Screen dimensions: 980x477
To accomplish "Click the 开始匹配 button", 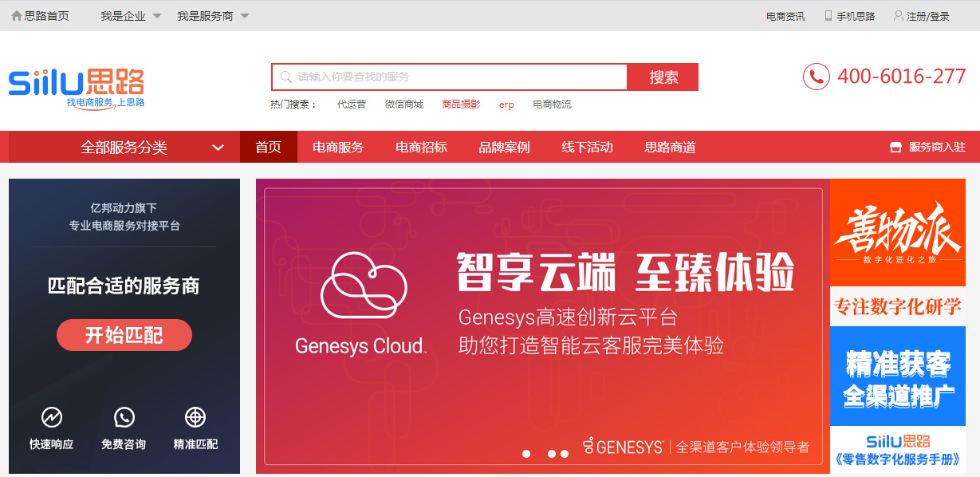I will (x=124, y=335).
